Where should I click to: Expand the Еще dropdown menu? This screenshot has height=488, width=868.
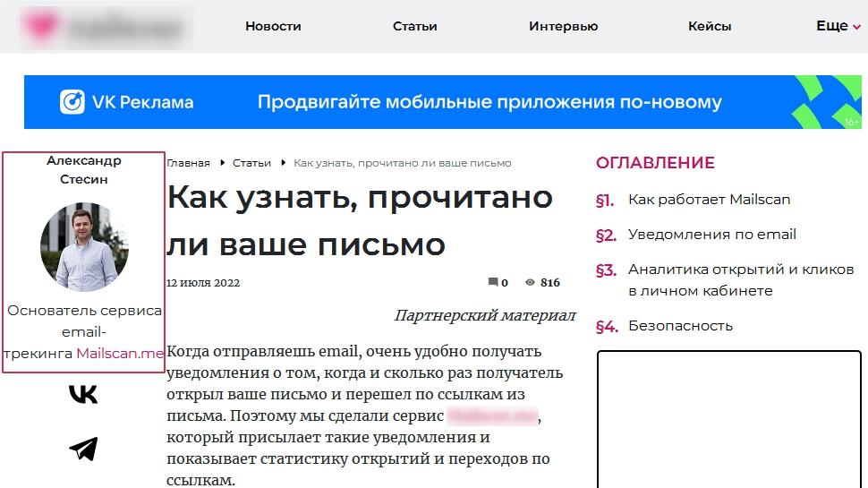pyautogui.click(x=838, y=26)
